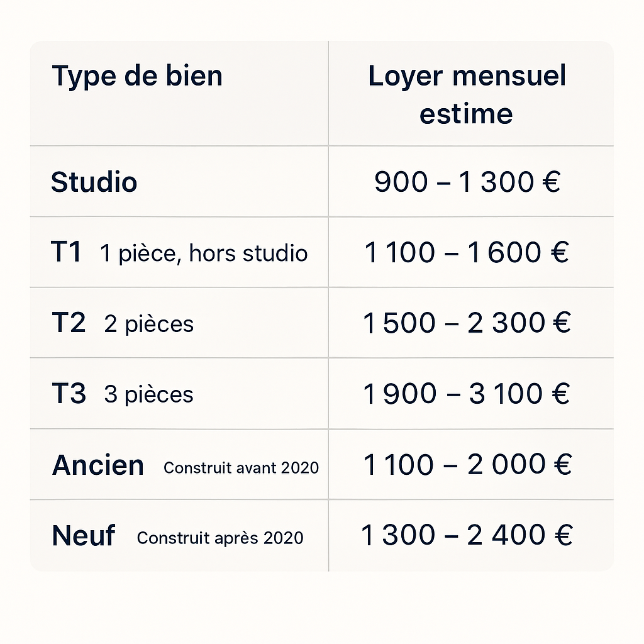This screenshot has height=644, width=644.
Task: Click the "Loyer mensuel" header line
Action: click(x=467, y=76)
